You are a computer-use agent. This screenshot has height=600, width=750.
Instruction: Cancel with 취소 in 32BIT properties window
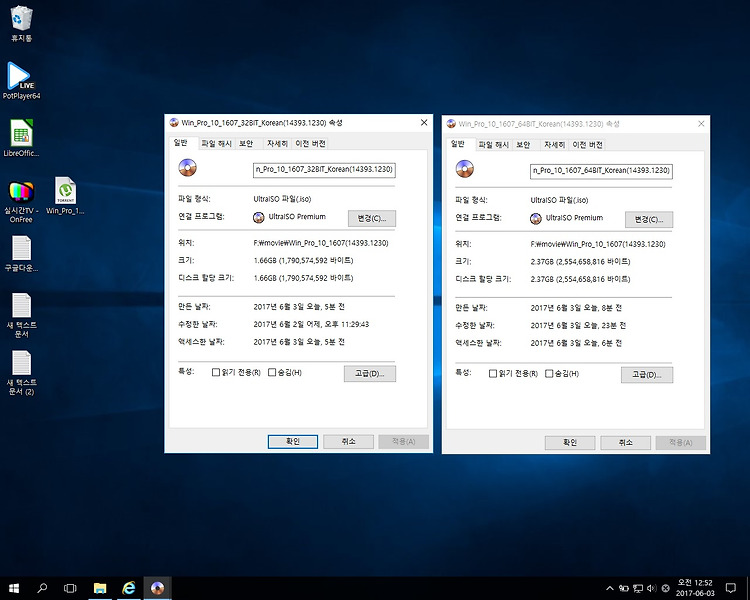pyautogui.click(x=348, y=442)
